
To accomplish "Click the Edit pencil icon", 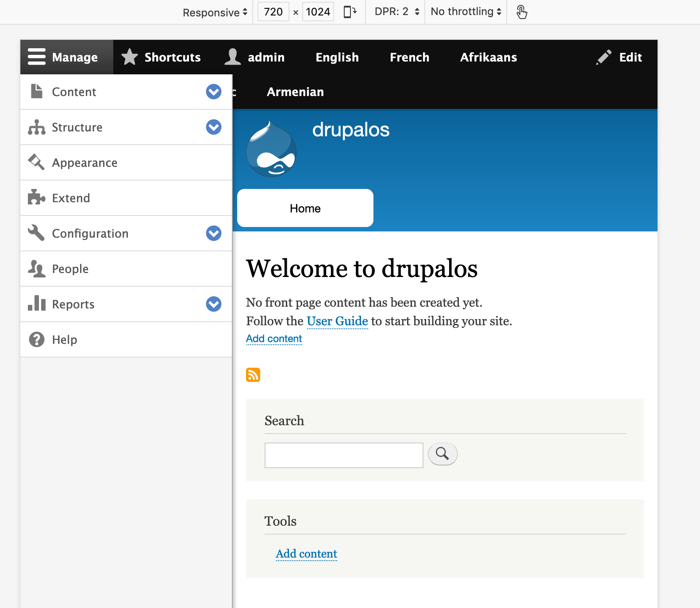I will tap(604, 57).
